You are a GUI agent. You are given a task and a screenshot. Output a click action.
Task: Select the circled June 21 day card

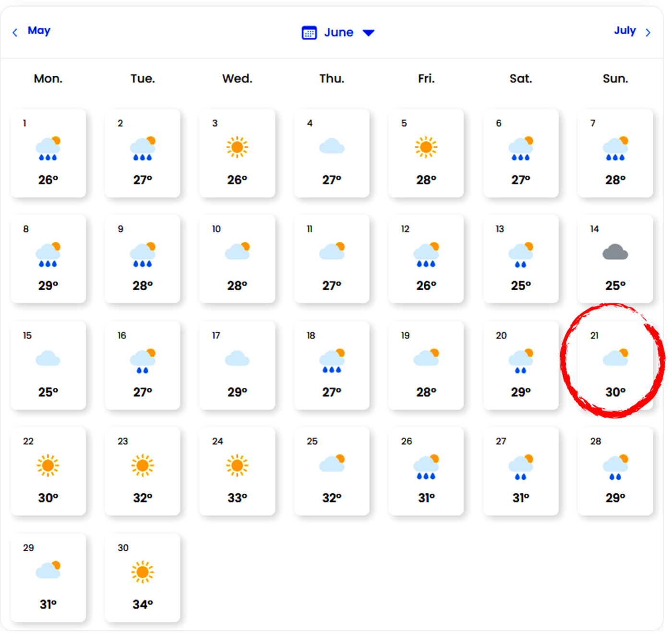pyautogui.click(x=615, y=365)
